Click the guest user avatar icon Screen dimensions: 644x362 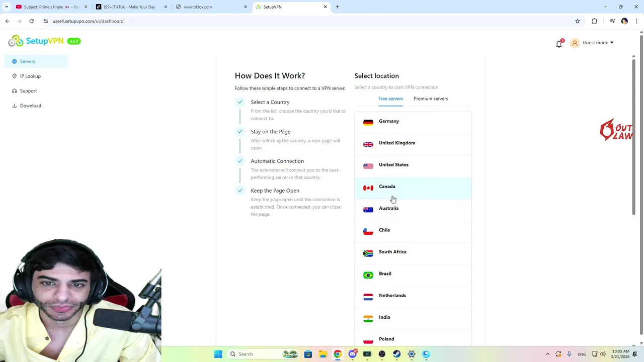coord(575,43)
